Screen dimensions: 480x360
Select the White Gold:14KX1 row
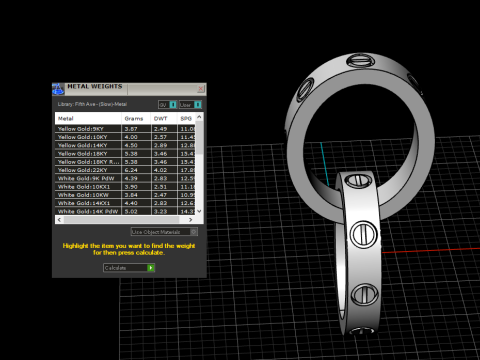[125, 203]
